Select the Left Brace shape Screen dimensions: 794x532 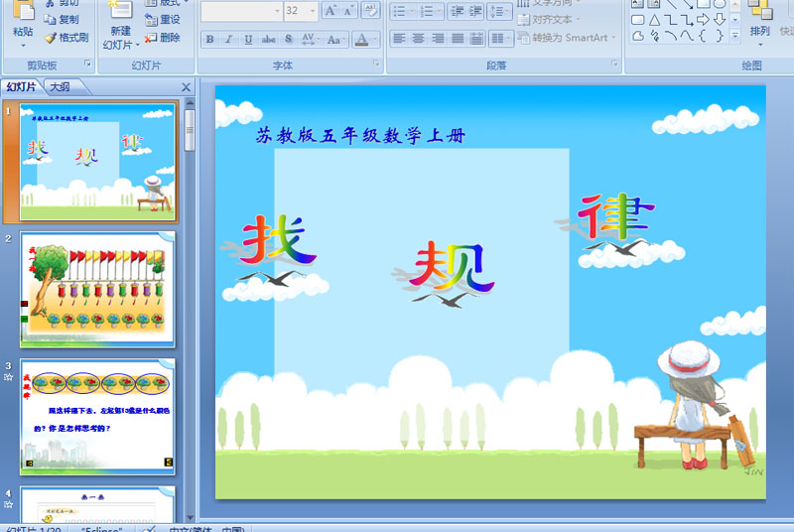point(703,36)
